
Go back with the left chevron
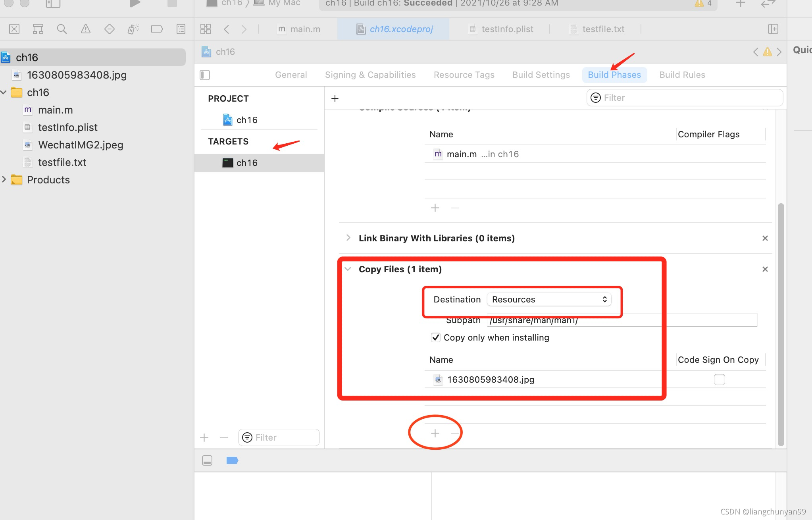pyautogui.click(x=227, y=29)
